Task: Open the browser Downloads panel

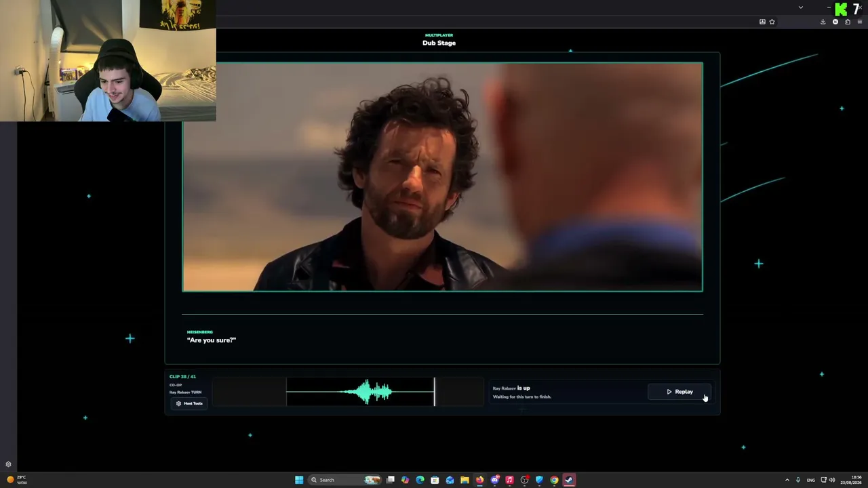Action: click(823, 22)
